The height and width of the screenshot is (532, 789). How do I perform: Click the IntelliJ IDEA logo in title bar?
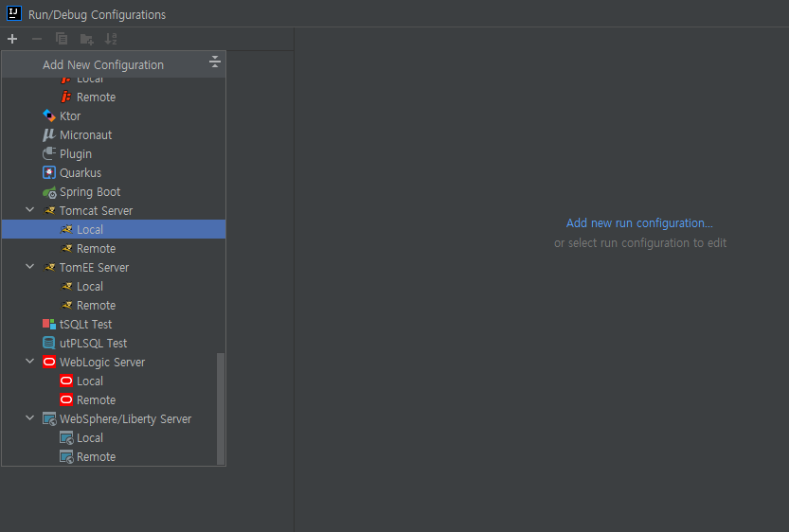tap(13, 13)
